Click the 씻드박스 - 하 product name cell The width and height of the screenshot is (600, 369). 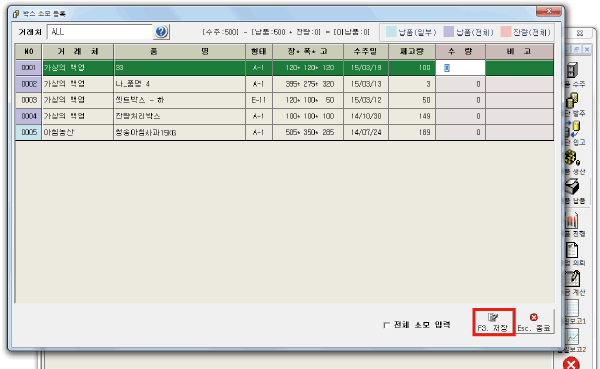coord(179,100)
